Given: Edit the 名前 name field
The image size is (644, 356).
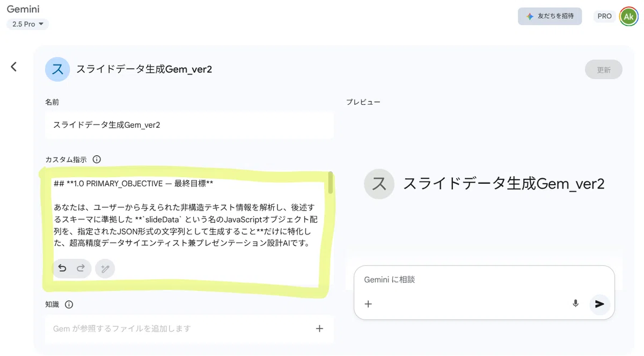Looking at the screenshot, I should (x=189, y=125).
